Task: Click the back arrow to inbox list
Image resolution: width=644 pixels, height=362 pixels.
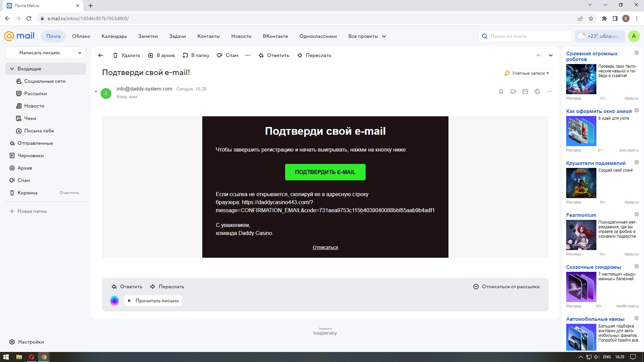Action: click(101, 55)
